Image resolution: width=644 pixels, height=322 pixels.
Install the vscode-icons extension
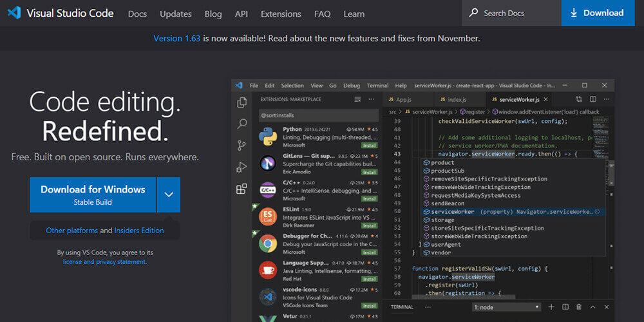pos(369,305)
